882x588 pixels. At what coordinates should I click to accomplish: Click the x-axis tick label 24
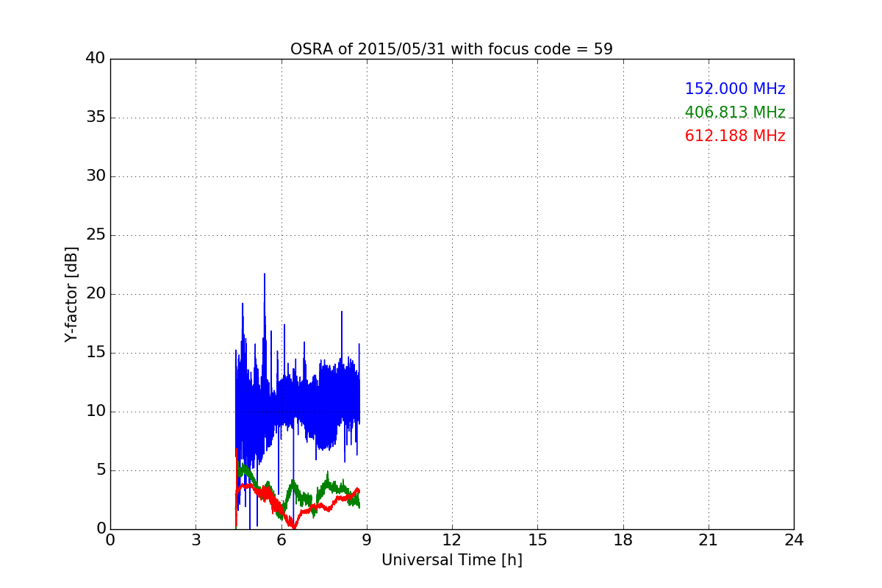point(794,540)
